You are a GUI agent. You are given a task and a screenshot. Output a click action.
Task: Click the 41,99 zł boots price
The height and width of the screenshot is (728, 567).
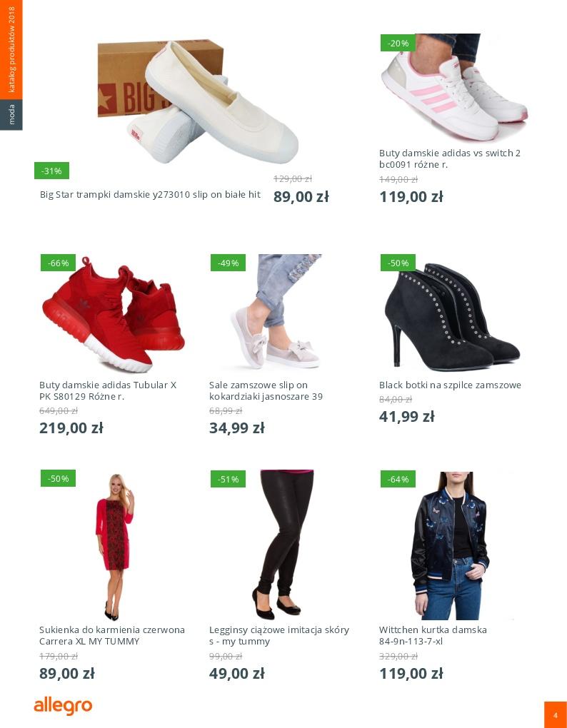coord(406,417)
